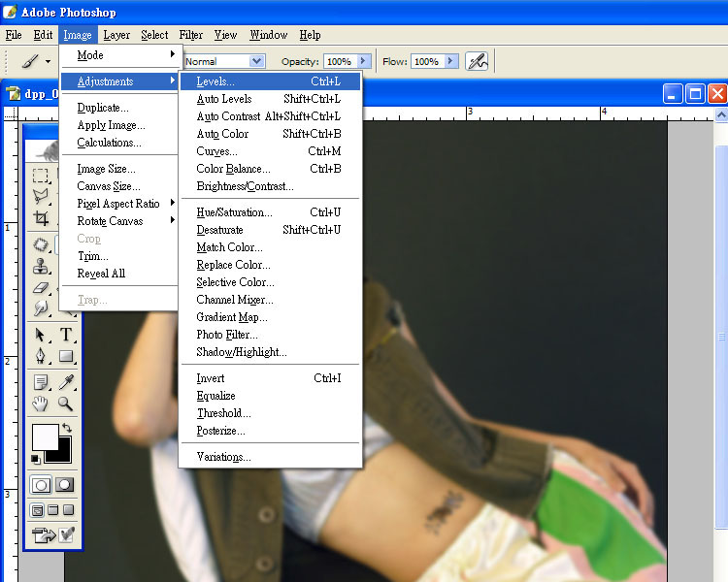
Task: Activate the Eyedropper tool
Action: 66,382
